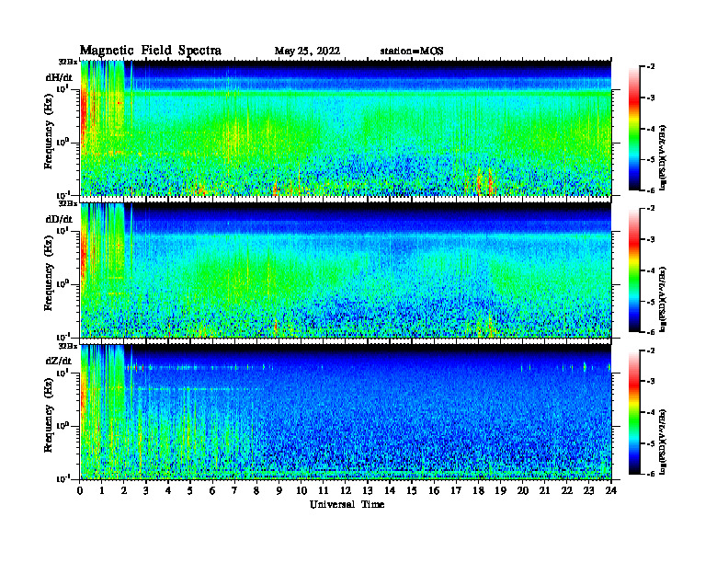Click inside the dZ/dt spectrogram plot
This screenshot has width=728, height=563.
[x=346, y=412]
